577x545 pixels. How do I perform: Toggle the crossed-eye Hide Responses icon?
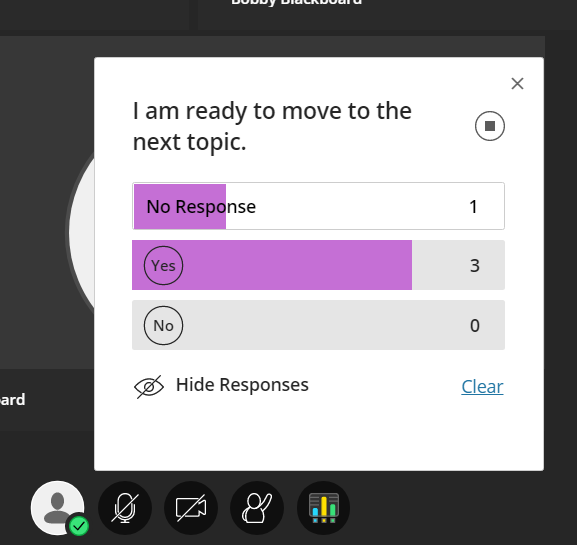pos(149,387)
